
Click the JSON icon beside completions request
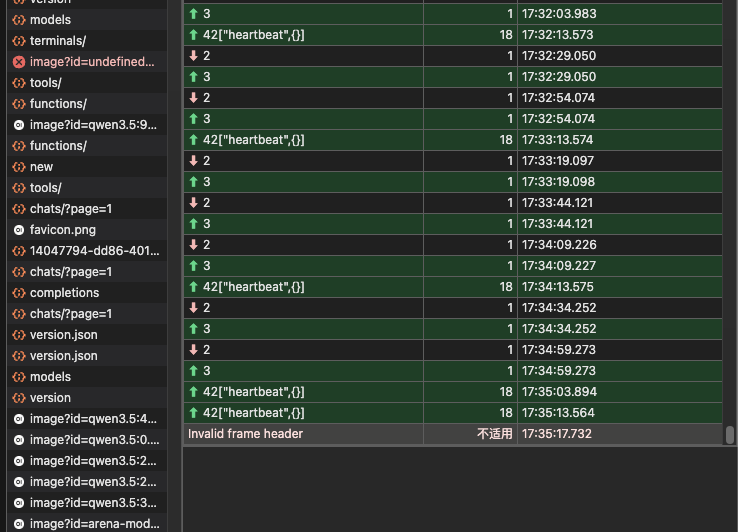(x=18, y=293)
